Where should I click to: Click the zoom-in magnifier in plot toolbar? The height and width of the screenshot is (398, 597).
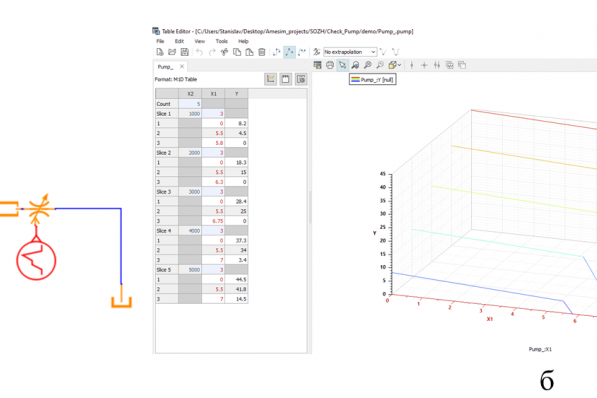367,65
